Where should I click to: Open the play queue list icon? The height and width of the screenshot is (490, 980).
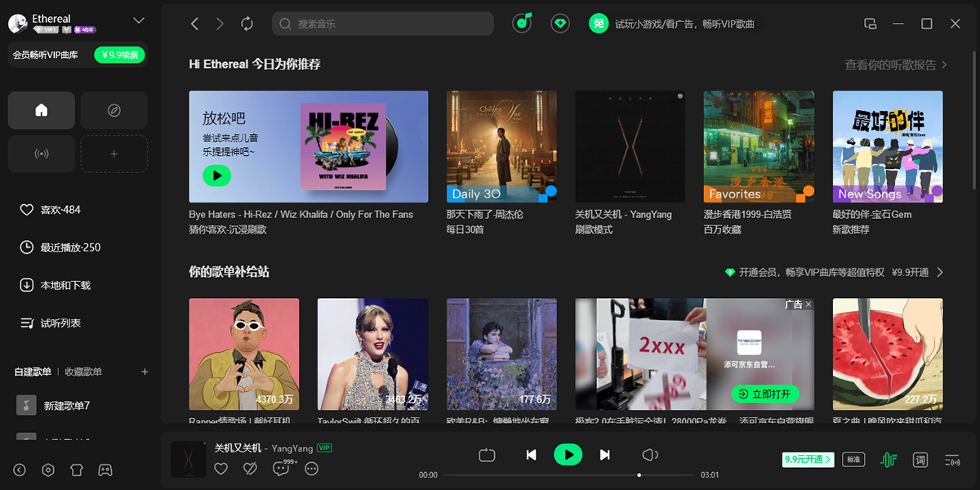point(951,460)
